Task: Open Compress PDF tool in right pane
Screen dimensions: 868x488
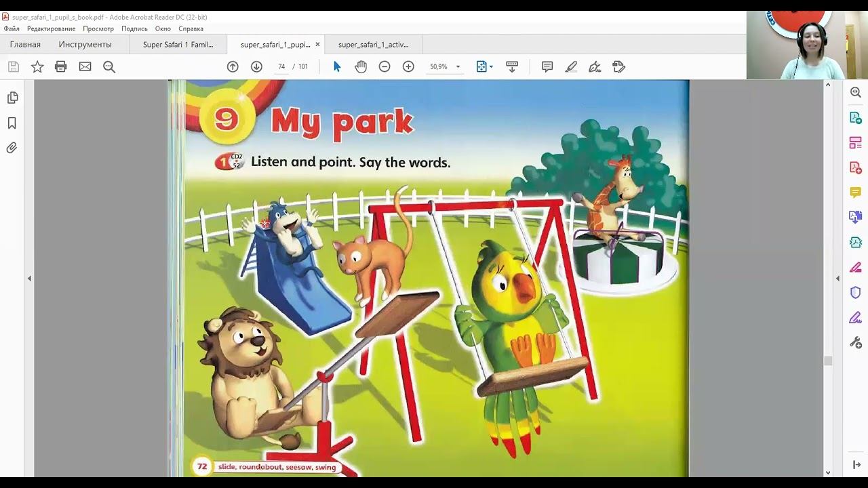Action: [856, 243]
